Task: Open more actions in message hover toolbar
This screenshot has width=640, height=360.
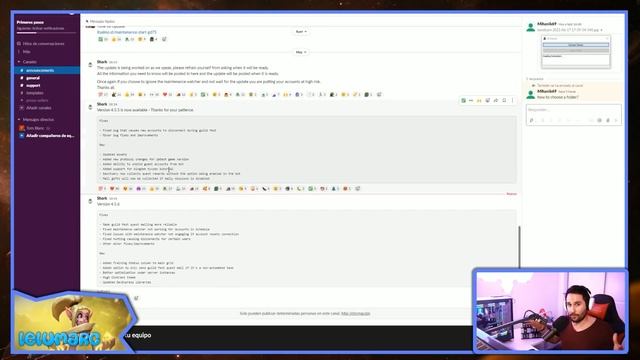Action: [x=513, y=100]
